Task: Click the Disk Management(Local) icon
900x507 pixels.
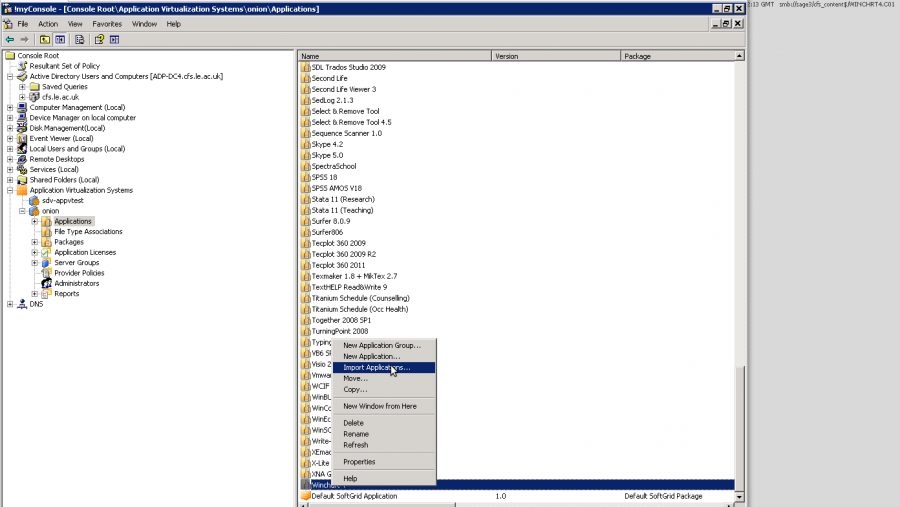Action: coord(22,128)
